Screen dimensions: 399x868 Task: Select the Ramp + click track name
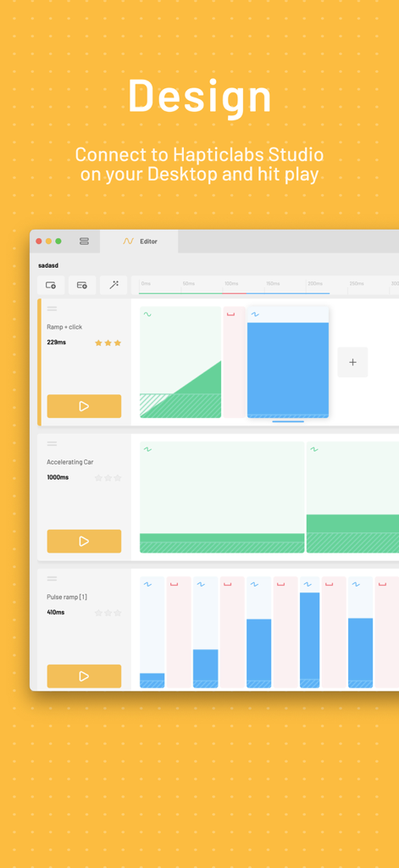tap(64, 327)
